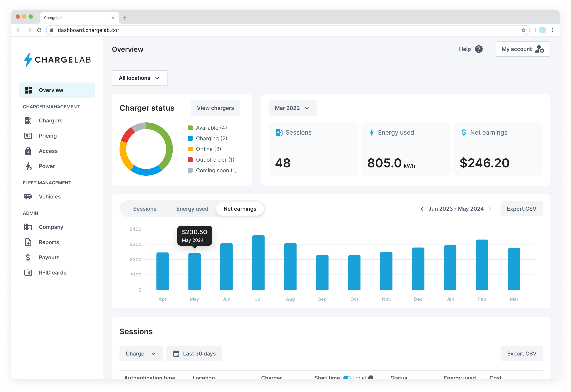Open the Mar 2022 month dropdown

292,108
